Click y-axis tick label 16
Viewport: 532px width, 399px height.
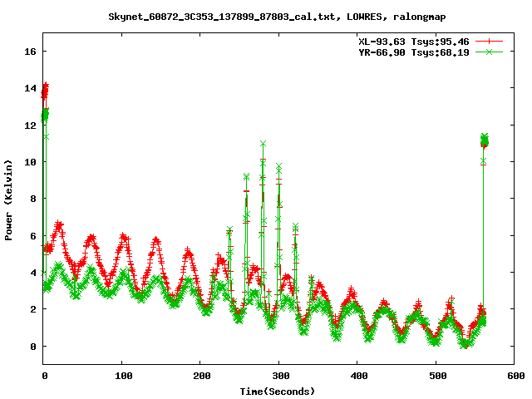tap(30, 52)
